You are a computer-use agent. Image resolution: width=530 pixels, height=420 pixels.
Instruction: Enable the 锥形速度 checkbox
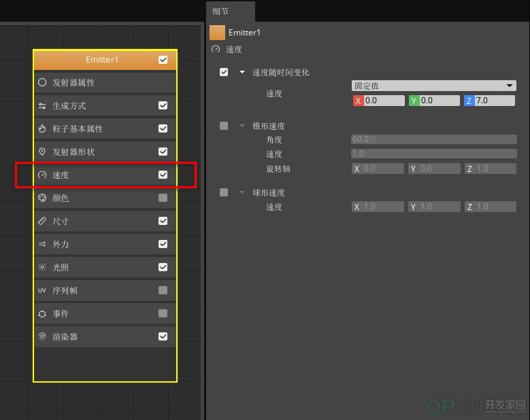click(x=224, y=126)
